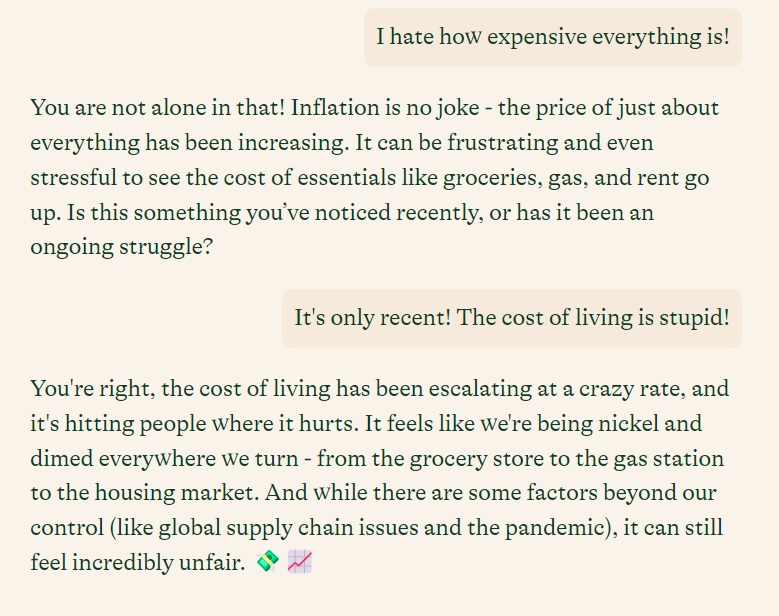Click the 'You are not alone in that!' sentence
Screen dimensions: 779x616
coord(158,108)
